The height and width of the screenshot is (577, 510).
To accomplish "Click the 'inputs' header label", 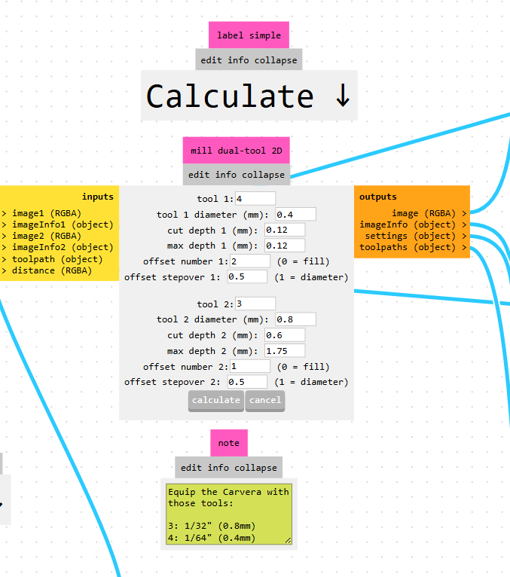I will coord(98,197).
